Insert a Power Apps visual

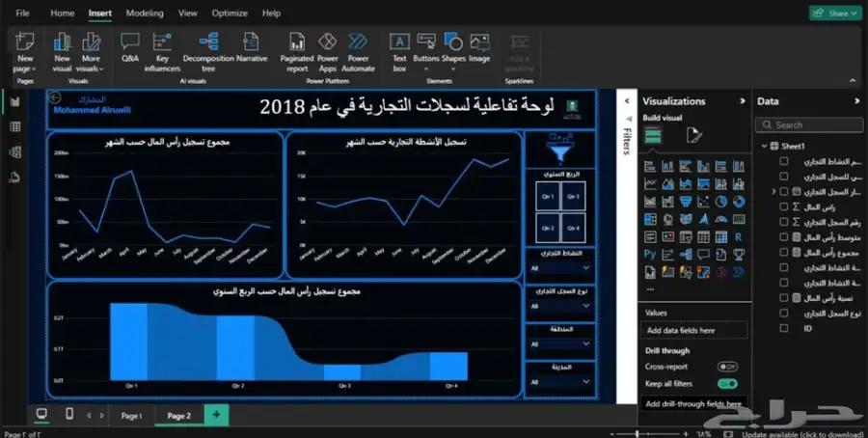pos(328,53)
